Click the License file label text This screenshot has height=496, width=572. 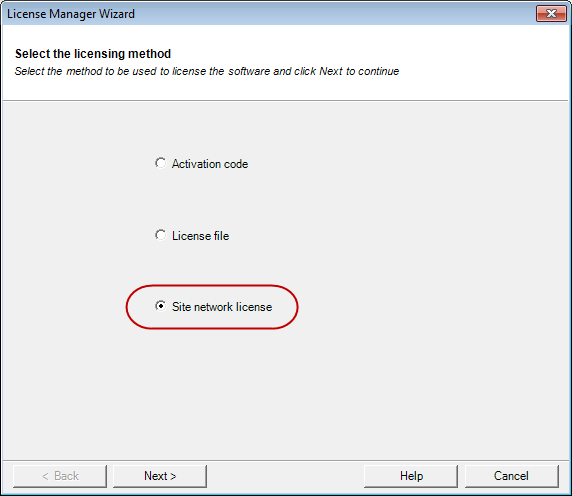[x=200, y=236]
